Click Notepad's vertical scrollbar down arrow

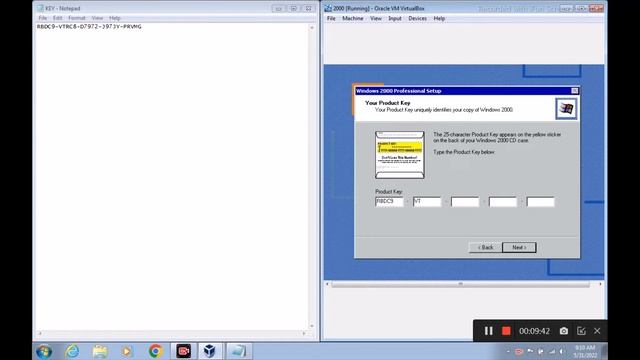312,326
